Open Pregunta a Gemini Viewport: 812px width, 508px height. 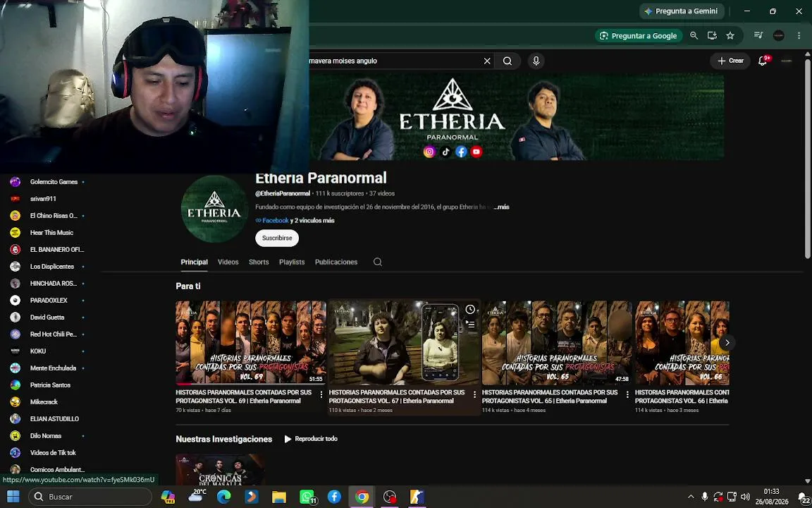681,11
